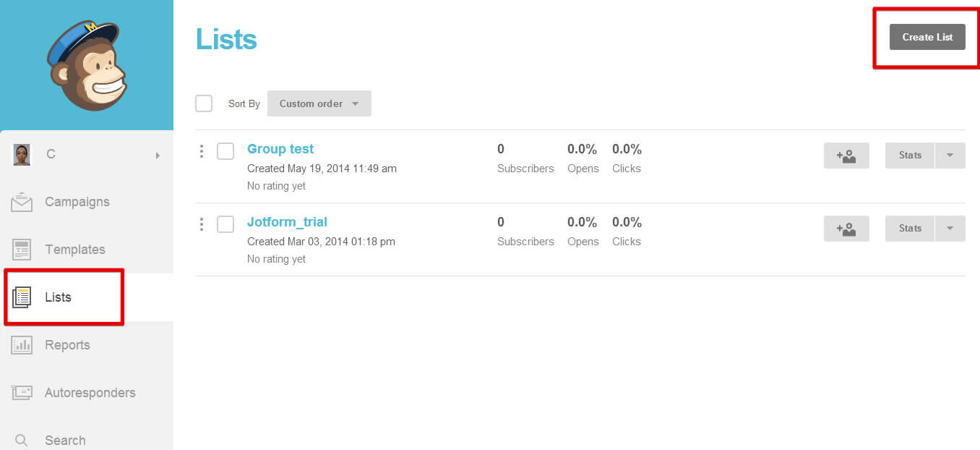Image resolution: width=980 pixels, height=450 pixels.
Task: Open the Lists section in sidebar
Action: (x=58, y=297)
